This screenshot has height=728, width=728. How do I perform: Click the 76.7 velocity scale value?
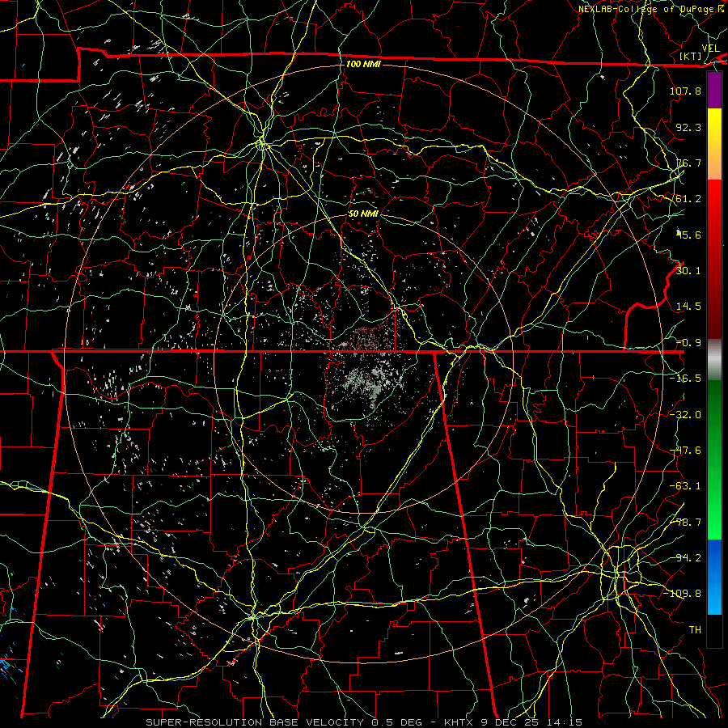[x=688, y=163]
